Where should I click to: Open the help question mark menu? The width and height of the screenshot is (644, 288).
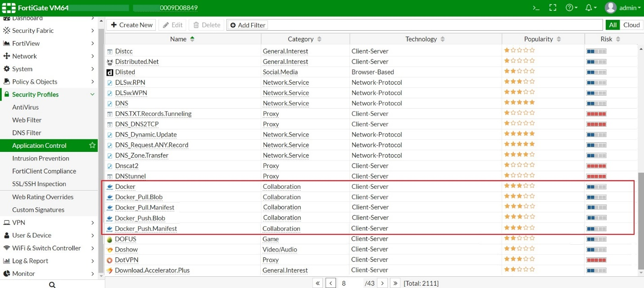571,8
